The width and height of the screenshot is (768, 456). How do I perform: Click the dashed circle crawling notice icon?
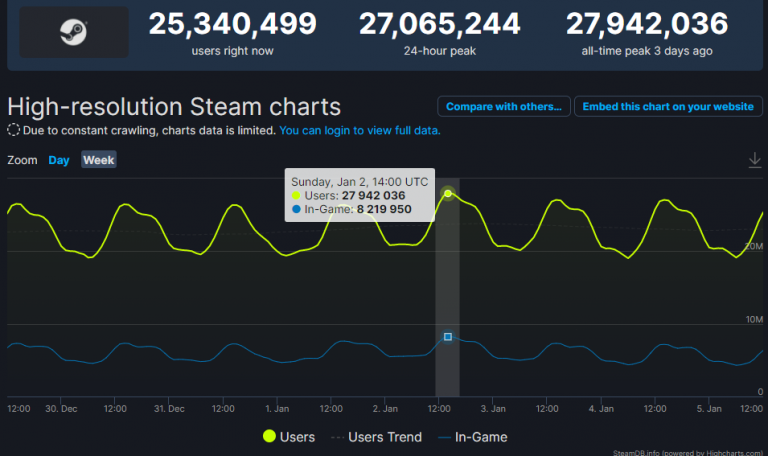tap(13, 130)
